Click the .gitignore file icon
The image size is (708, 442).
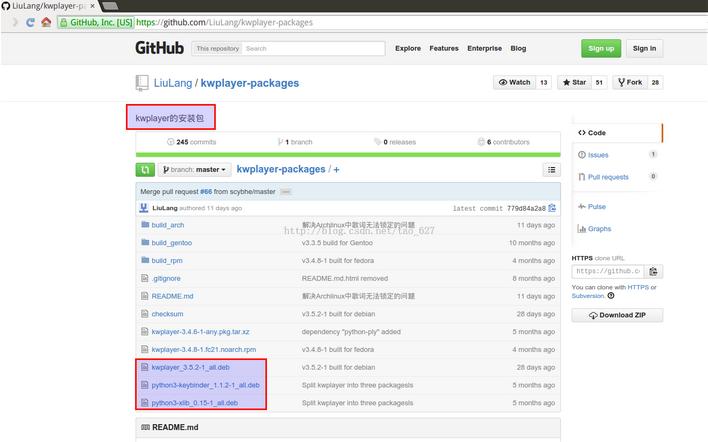(x=144, y=278)
